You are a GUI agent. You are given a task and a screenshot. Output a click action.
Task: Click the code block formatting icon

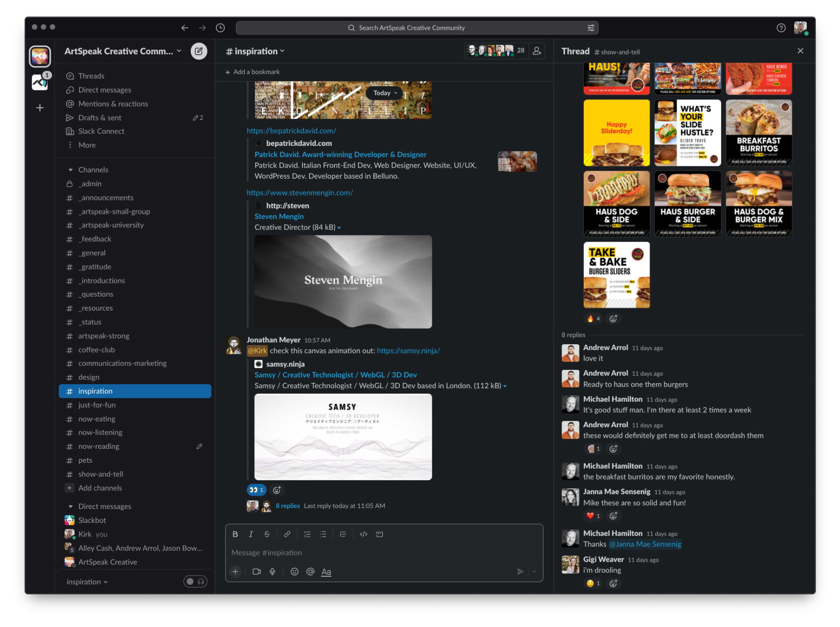[x=379, y=534]
